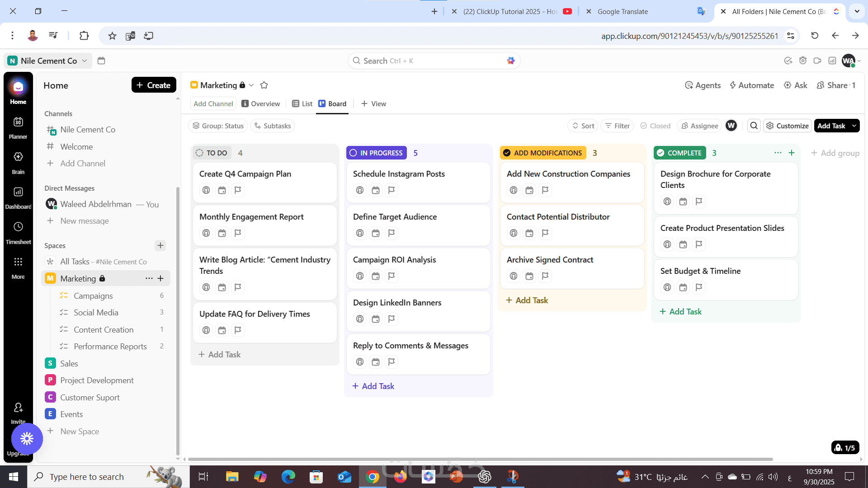Set due date on Schedule Instagram Posts card
Image resolution: width=868 pixels, height=488 pixels.
(x=376, y=190)
